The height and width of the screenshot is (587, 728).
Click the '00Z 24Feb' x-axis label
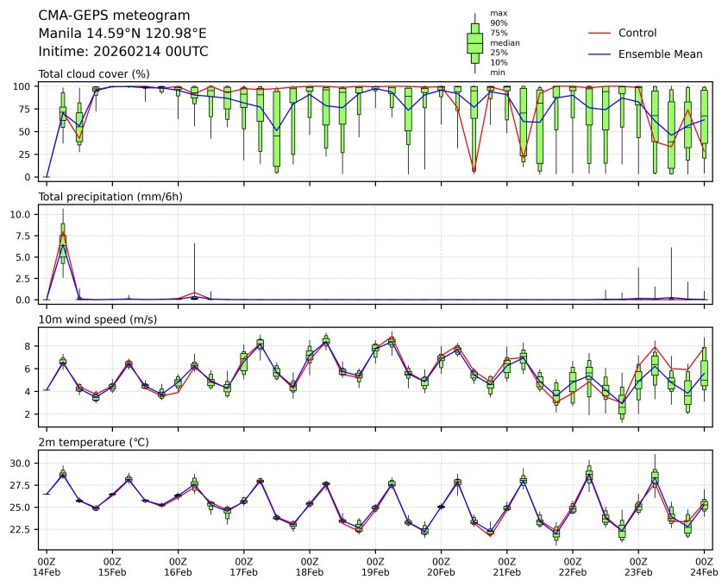pos(704,566)
